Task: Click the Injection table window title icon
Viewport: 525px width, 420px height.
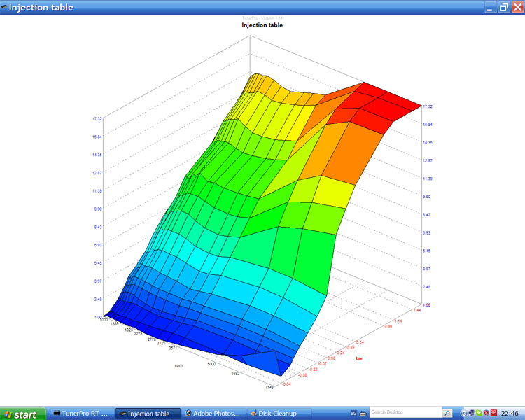Action: pos(6,7)
